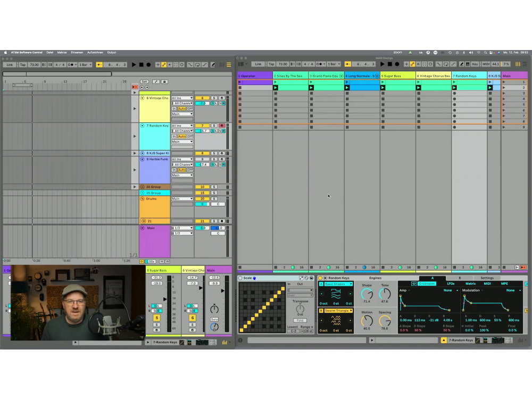Toggle the Fold button in the Scale device
The image size is (532, 399).
tap(300, 320)
